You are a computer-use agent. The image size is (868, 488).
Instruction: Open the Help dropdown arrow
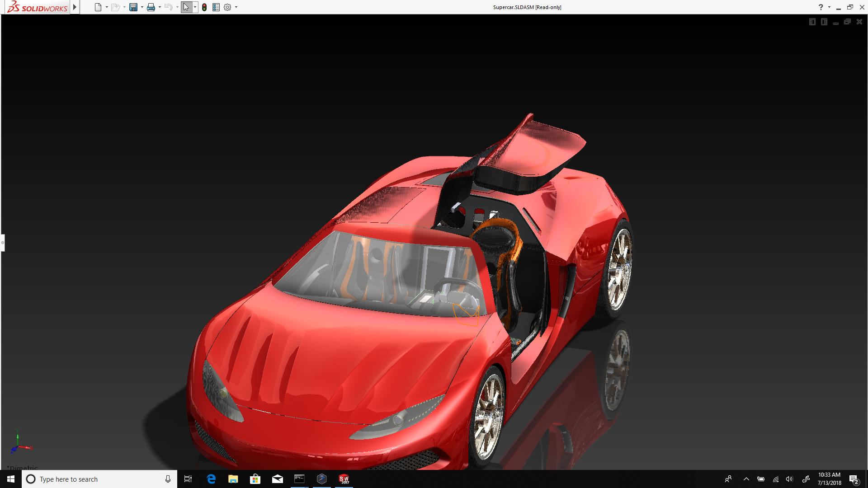(x=829, y=7)
